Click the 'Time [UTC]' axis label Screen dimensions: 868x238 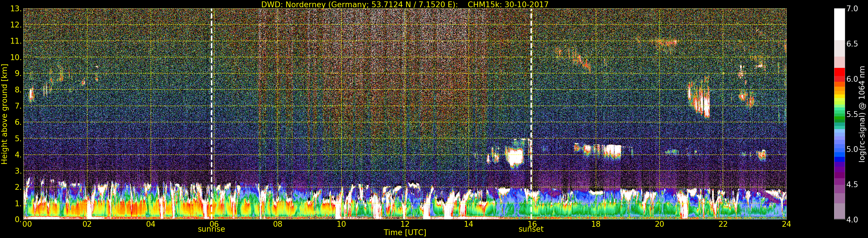[x=405, y=232]
